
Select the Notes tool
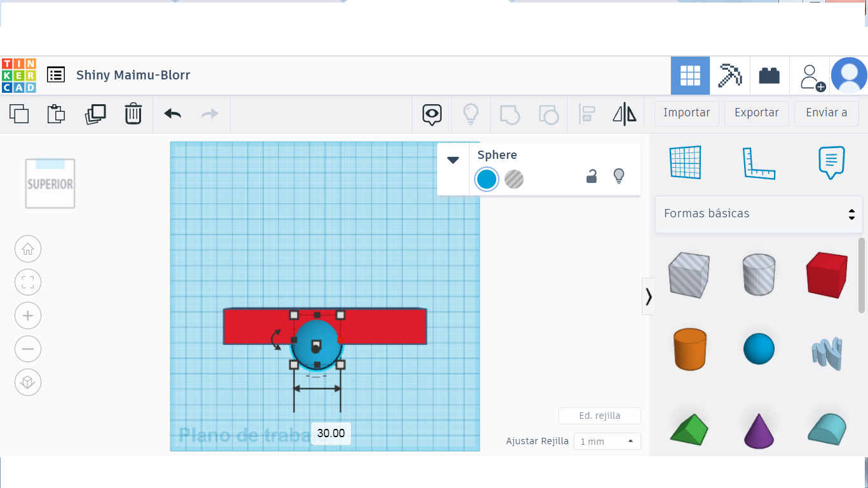(x=832, y=163)
